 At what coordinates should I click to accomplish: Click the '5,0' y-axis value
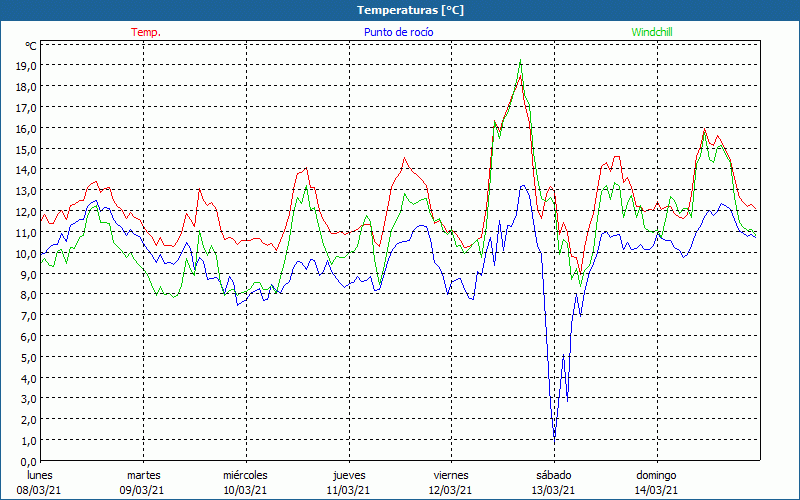pos(29,358)
